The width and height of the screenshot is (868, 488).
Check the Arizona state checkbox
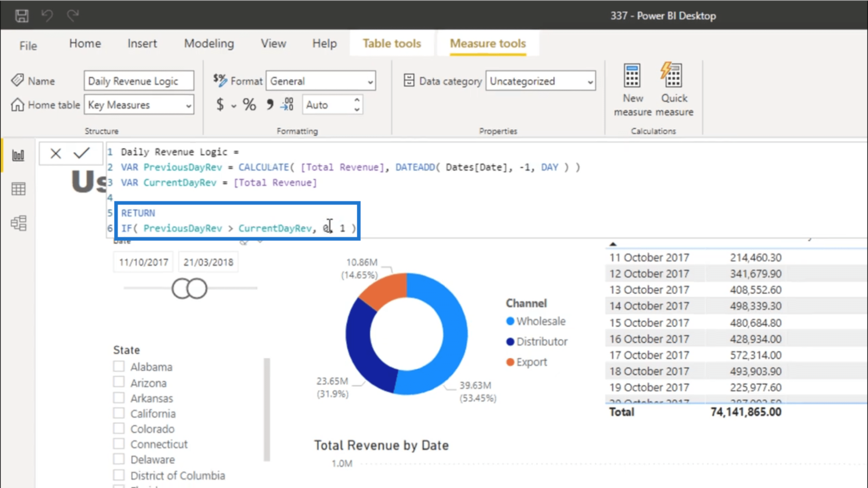tap(119, 382)
